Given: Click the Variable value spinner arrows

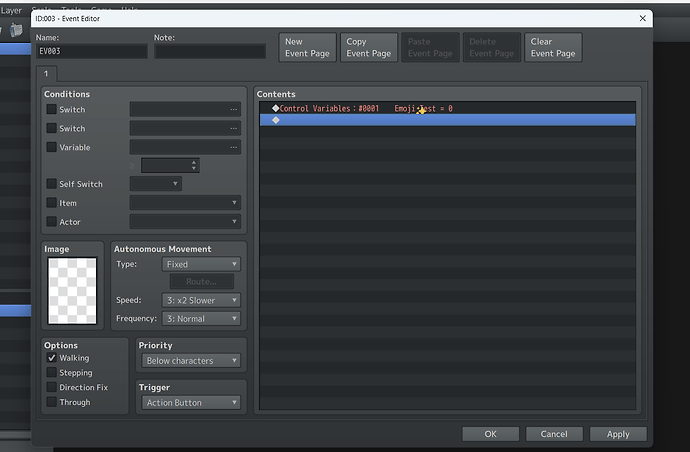Looking at the screenshot, I should pos(194,165).
